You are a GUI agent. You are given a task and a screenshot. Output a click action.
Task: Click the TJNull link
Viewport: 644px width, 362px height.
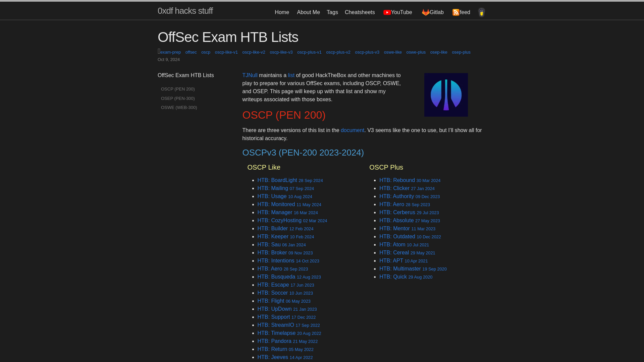(x=250, y=75)
